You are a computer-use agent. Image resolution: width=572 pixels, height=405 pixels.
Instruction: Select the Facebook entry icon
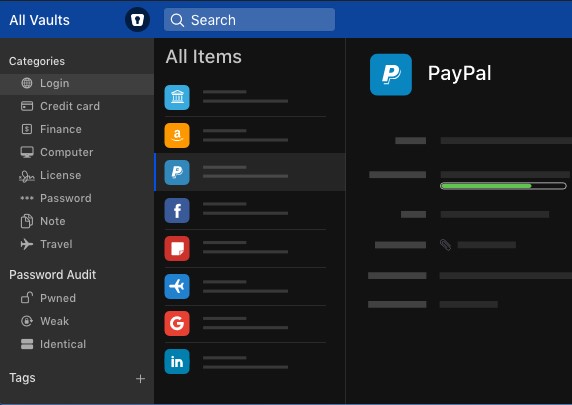(177, 211)
